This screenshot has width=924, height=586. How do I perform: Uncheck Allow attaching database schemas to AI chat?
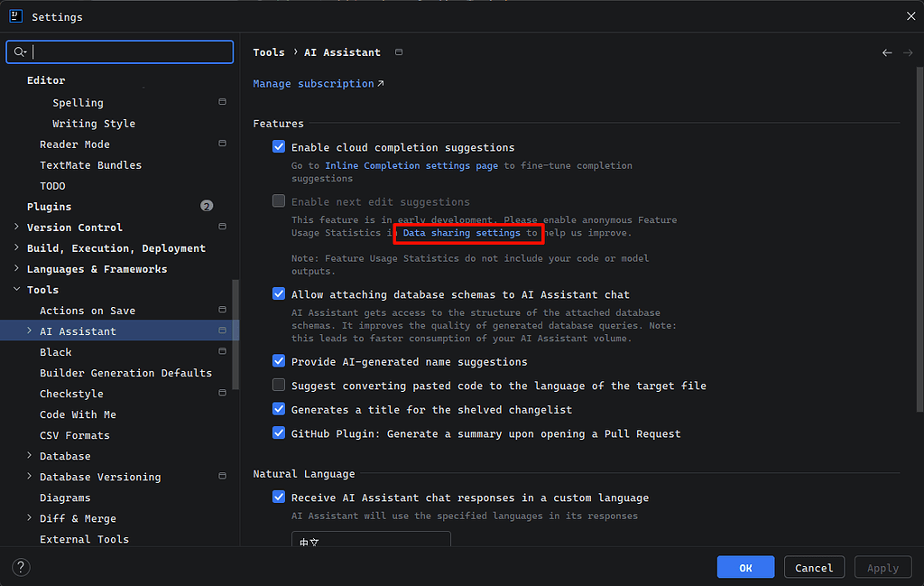[279, 293]
